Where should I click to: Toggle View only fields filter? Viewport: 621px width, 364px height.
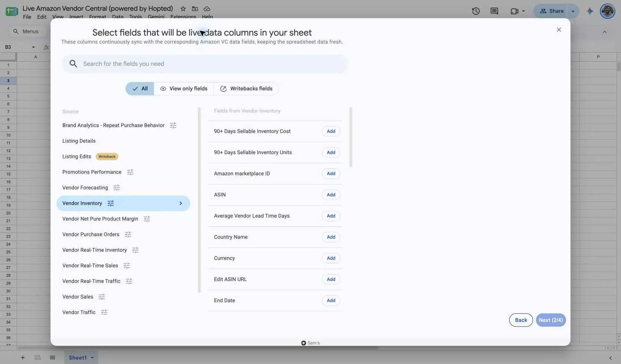point(184,89)
